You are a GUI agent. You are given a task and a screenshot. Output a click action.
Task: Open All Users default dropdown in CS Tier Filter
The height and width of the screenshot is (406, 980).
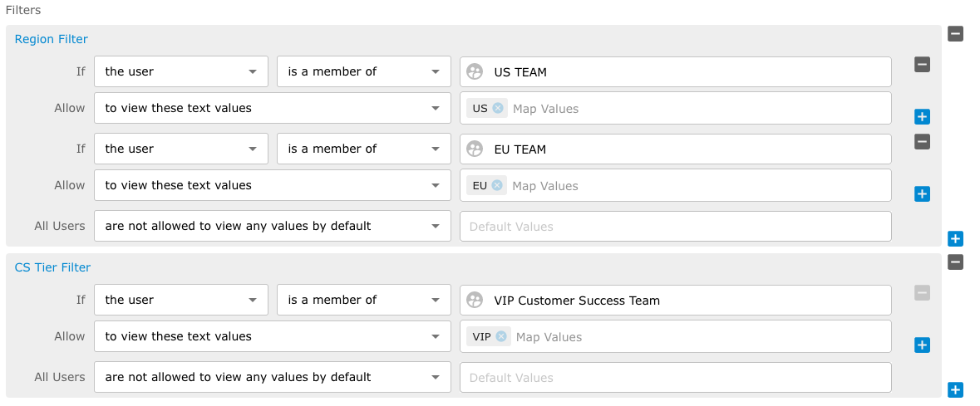coord(273,377)
